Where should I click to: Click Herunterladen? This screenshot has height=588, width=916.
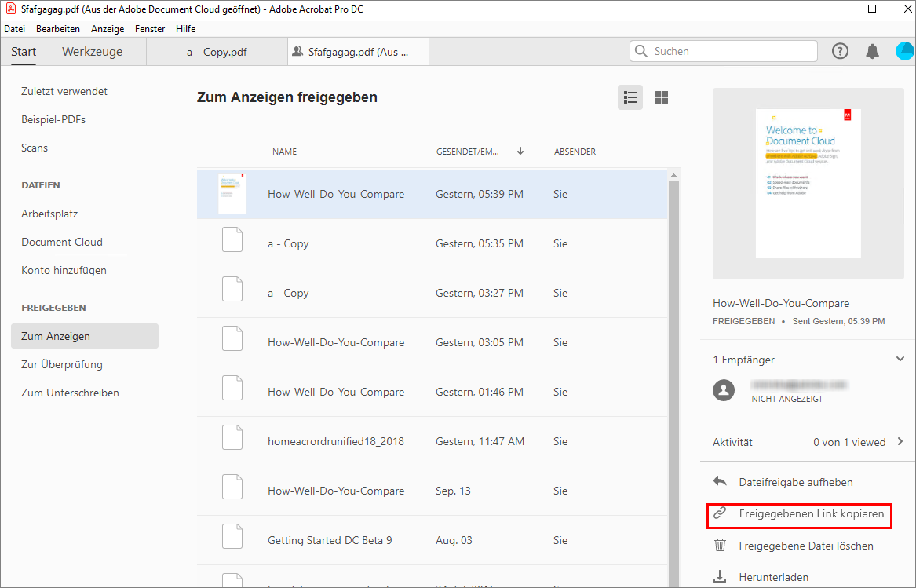tap(773, 578)
